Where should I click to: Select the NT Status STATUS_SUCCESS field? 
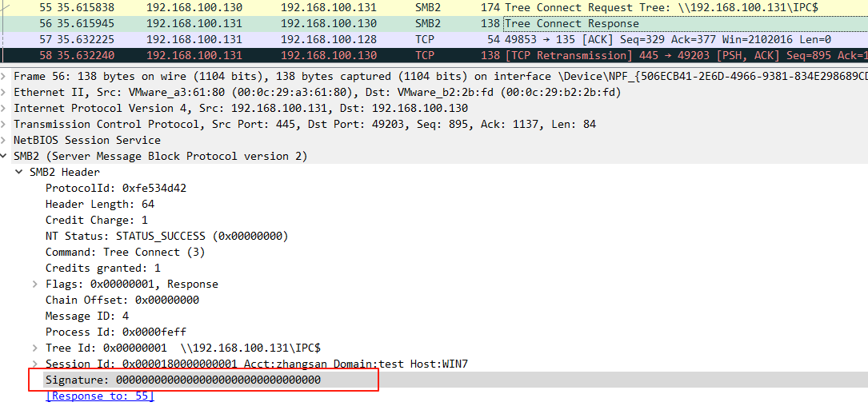pyautogui.click(x=166, y=236)
